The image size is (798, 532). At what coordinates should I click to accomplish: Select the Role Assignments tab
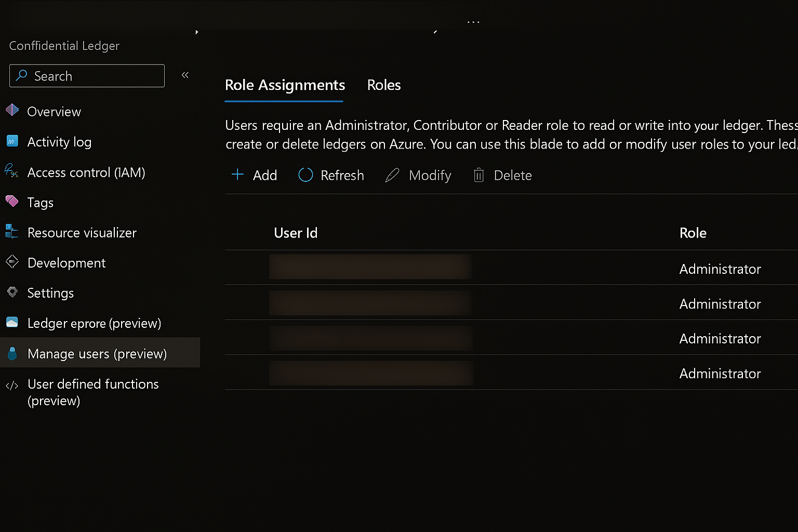tap(285, 85)
